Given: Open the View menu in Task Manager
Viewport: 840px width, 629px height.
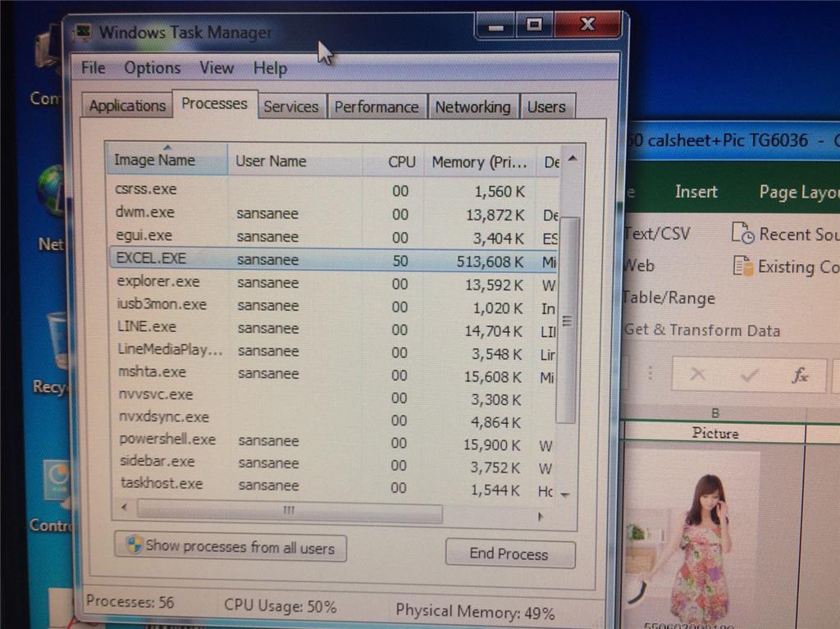Looking at the screenshot, I should [x=217, y=68].
